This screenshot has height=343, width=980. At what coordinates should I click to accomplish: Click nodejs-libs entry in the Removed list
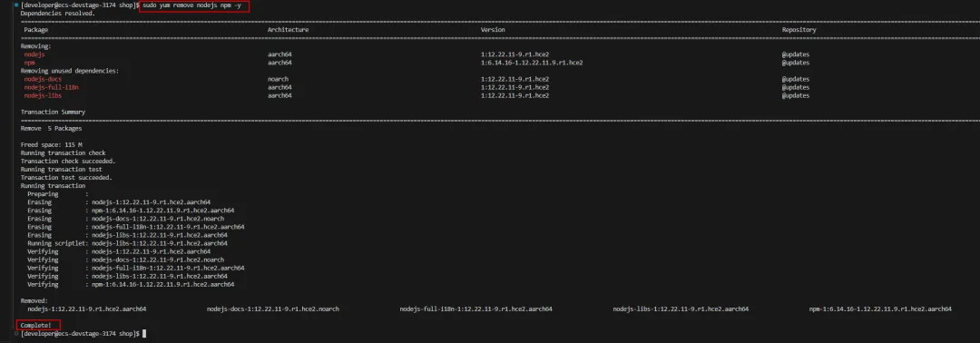click(681, 309)
